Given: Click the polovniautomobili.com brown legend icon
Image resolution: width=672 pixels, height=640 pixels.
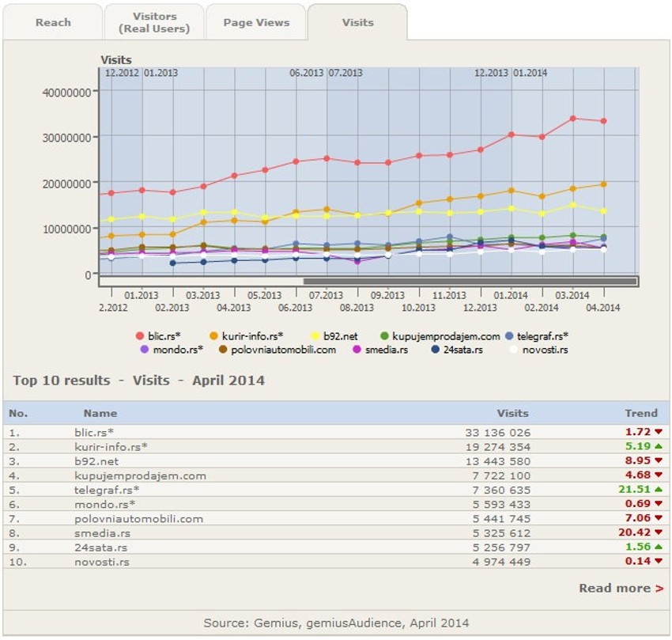Looking at the screenshot, I should 224,349.
